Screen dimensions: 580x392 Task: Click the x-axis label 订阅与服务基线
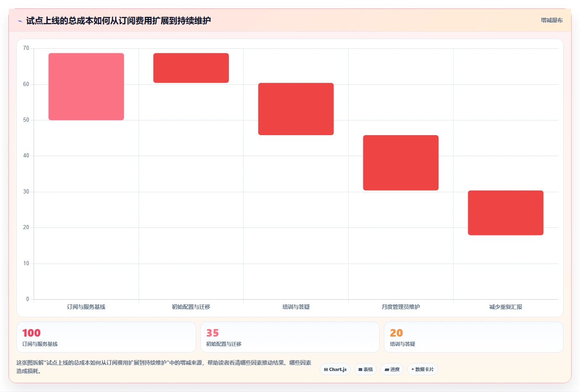[86, 307]
